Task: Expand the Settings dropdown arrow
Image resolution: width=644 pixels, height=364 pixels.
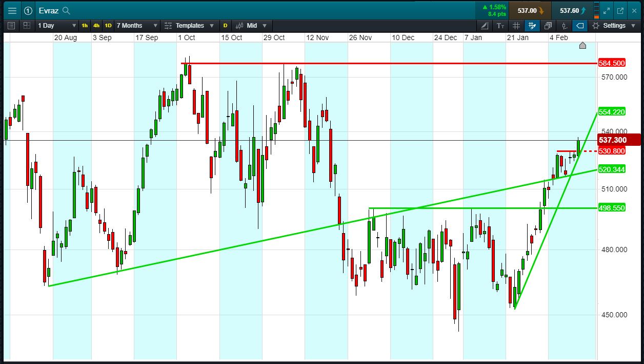Action: click(x=633, y=25)
